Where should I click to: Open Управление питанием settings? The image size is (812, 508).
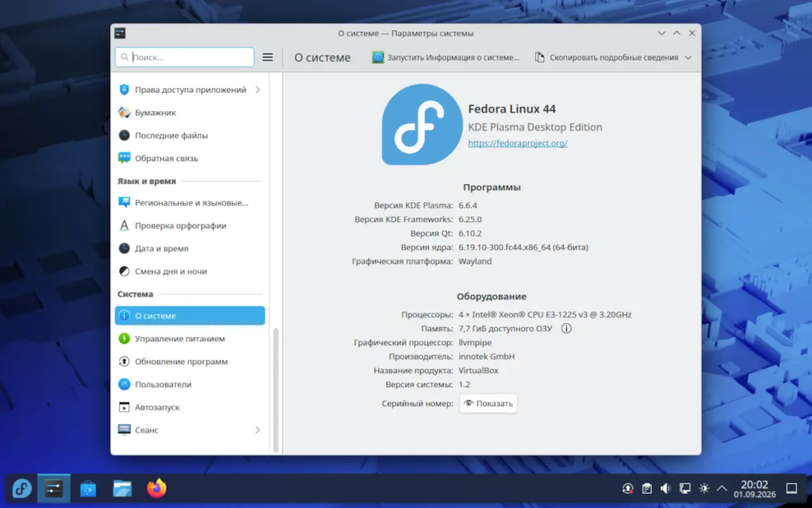[x=190, y=338]
